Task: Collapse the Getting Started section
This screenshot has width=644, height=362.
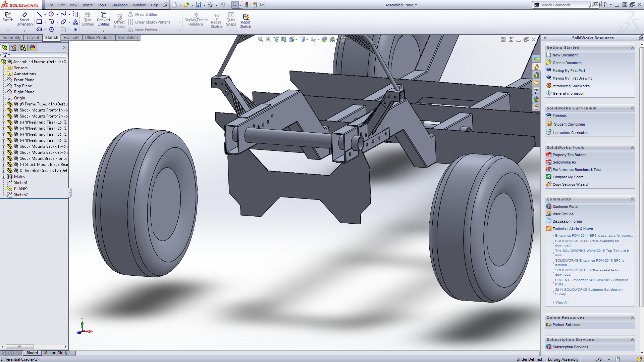Action: pyautogui.click(x=632, y=47)
